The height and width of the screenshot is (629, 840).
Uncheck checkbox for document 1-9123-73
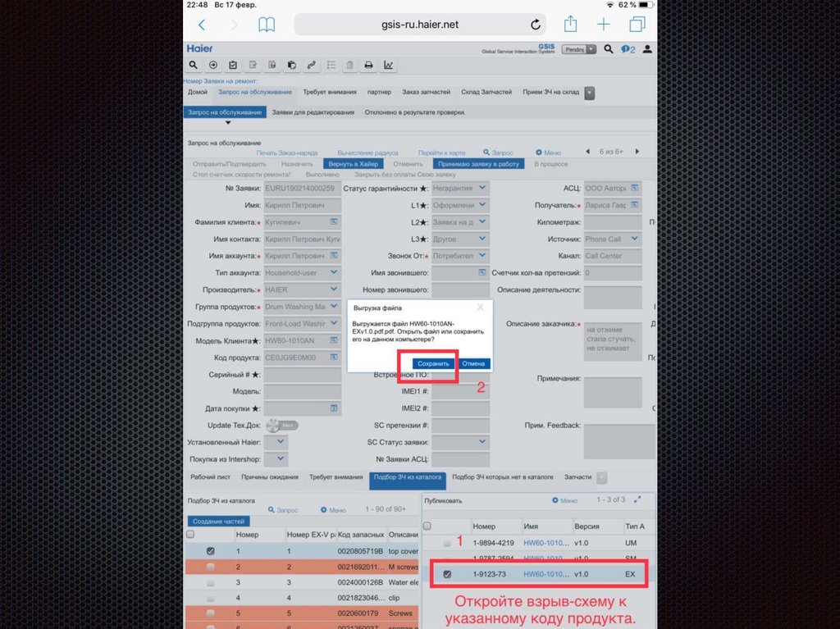coord(447,574)
